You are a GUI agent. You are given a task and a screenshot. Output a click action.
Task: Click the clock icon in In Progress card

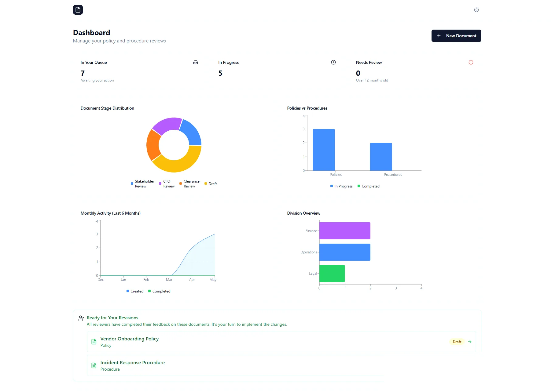pos(333,62)
